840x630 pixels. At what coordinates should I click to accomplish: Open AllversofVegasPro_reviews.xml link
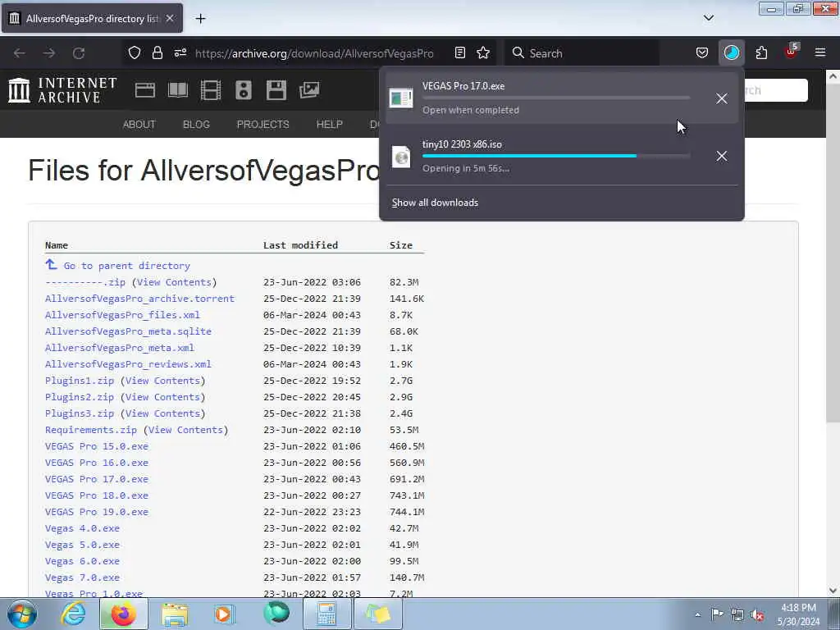pyautogui.click(x=128, y=364)
